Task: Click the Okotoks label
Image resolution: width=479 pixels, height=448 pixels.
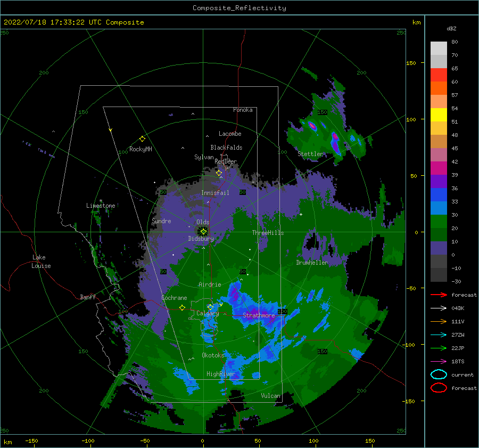Action: point(213,355)
